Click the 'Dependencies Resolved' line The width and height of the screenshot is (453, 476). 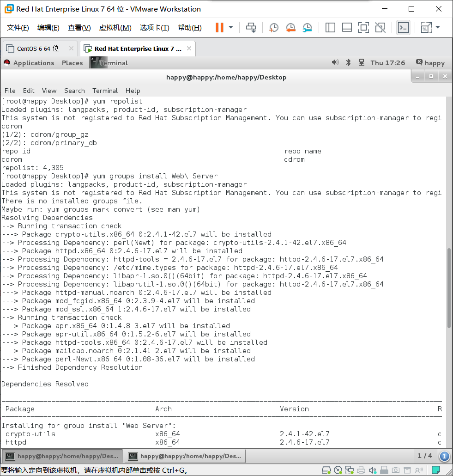tap(45, 384)
